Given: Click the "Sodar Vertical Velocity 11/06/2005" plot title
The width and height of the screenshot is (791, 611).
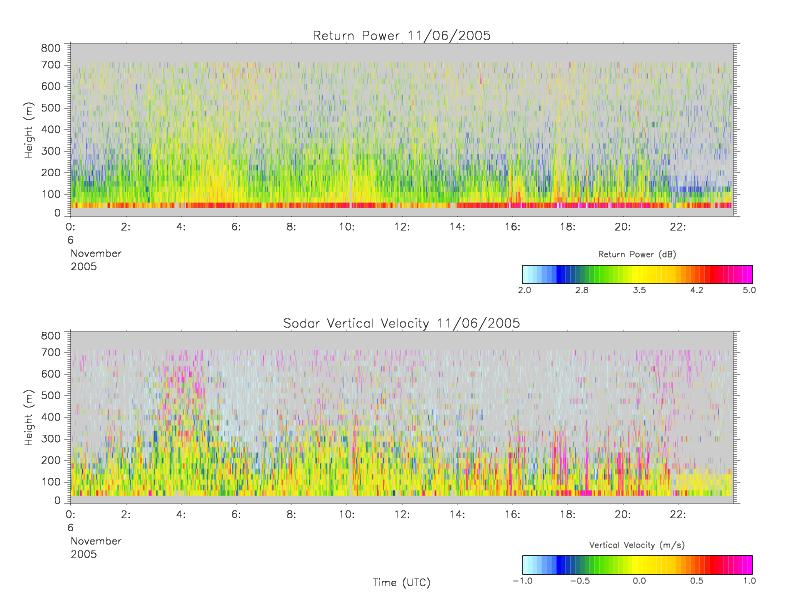Looking at the screenshot, I should [x=402, y=323].
